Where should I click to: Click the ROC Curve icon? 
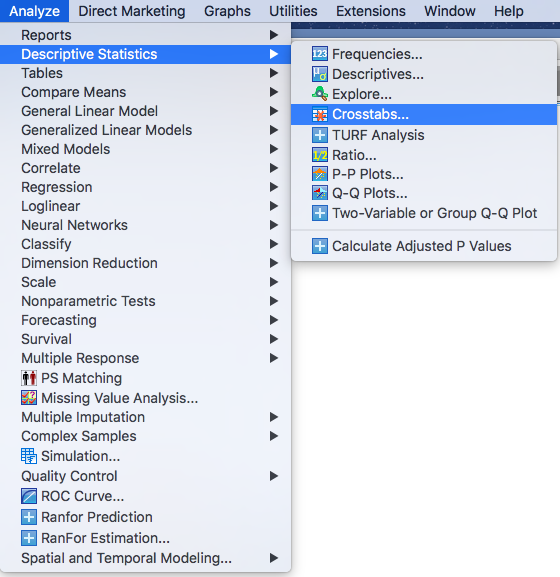29,496
